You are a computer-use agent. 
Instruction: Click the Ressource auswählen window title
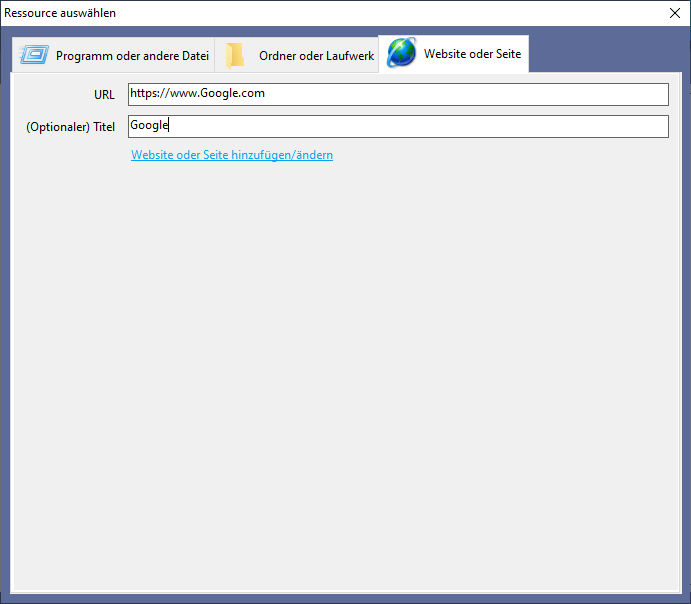click(x=60, y=13)
